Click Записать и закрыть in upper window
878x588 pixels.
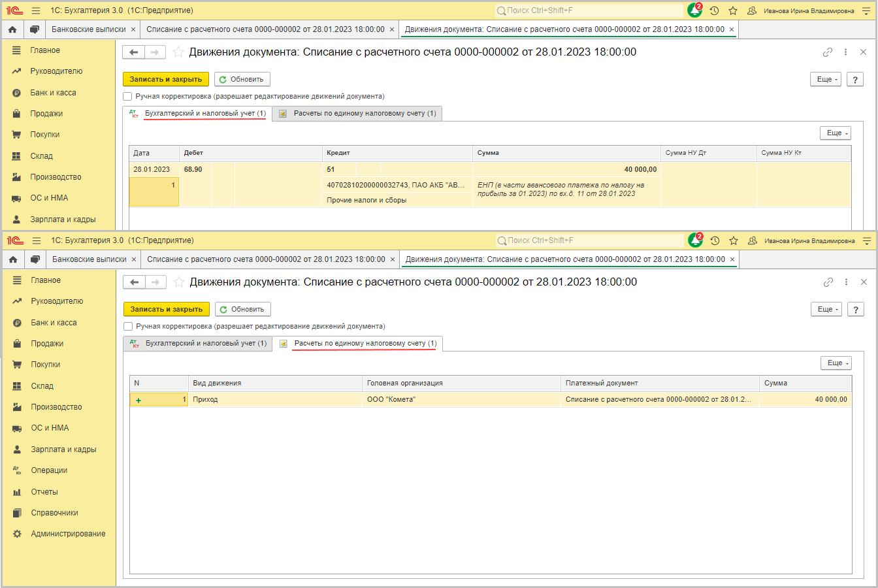click(166, 79)
